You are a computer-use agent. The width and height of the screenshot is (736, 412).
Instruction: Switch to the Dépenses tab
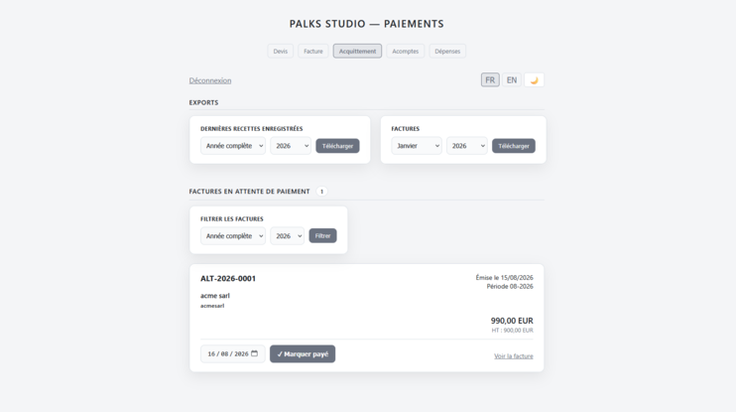click(447, 51)
